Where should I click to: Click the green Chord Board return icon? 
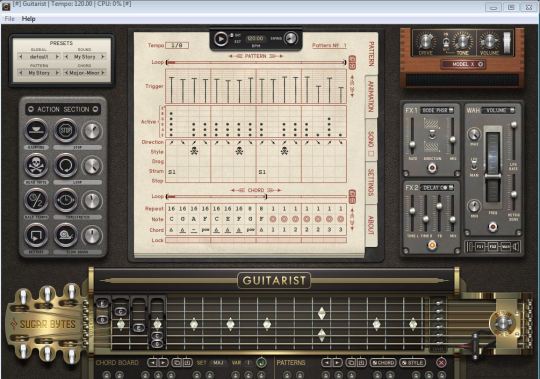pos(261,362)
